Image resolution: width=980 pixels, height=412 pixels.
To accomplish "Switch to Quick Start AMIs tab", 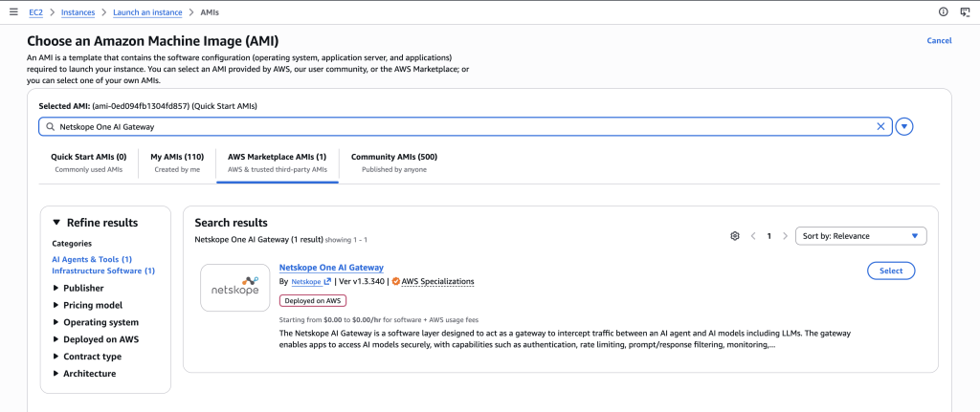I will pos(89,163).
